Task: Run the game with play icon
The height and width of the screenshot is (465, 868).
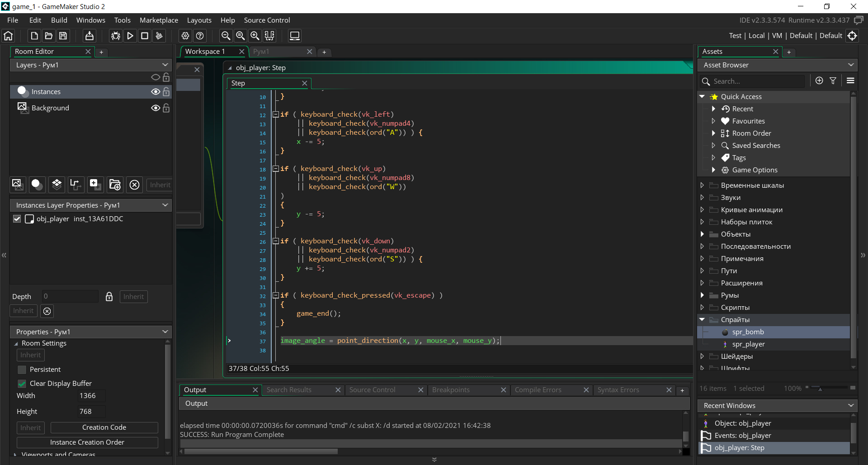Action: pyautogui.click(x=130, y=36)
